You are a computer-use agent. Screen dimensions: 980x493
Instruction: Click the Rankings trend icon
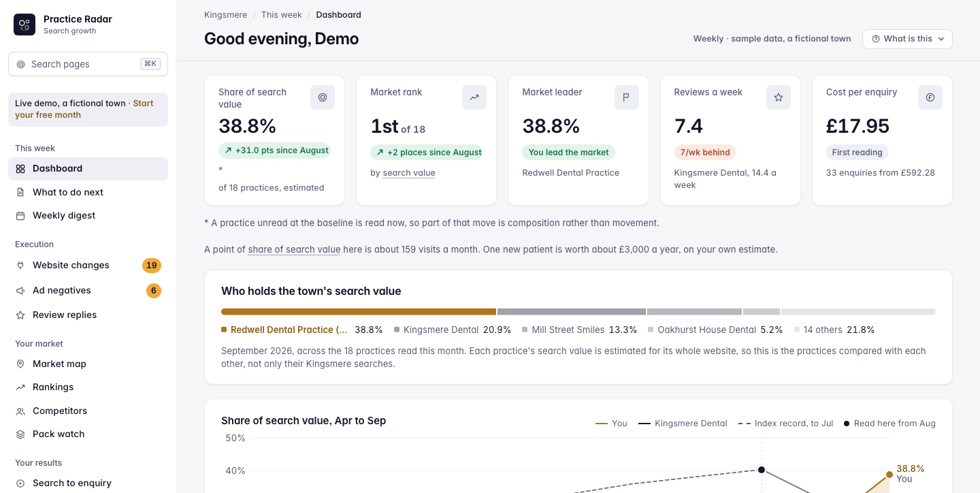point(20,387)
